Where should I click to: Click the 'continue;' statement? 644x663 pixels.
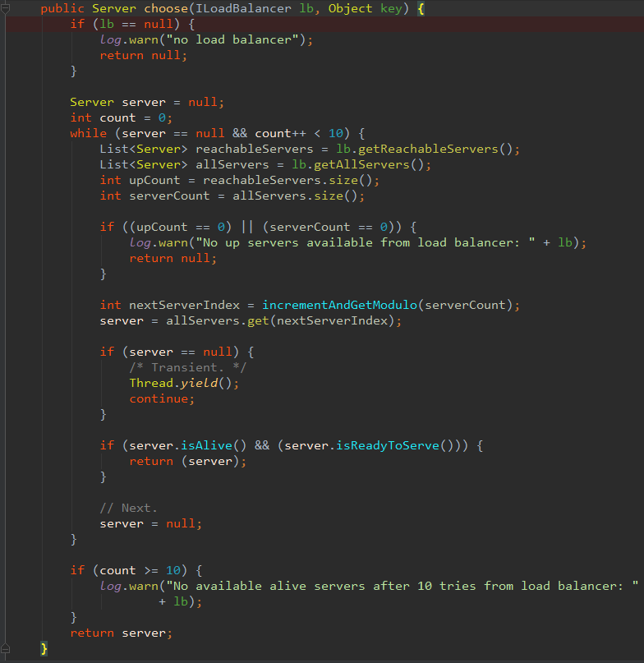pos(162,398)
